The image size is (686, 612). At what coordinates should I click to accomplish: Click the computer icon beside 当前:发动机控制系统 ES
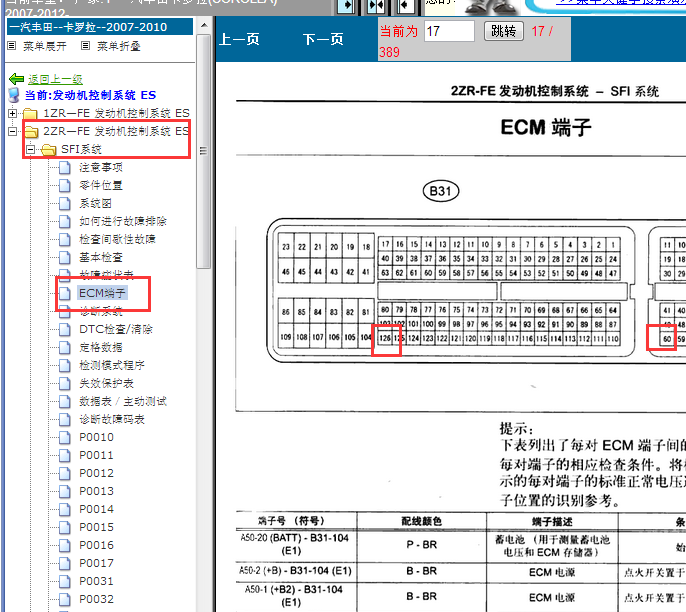click(x=14, y=95)
